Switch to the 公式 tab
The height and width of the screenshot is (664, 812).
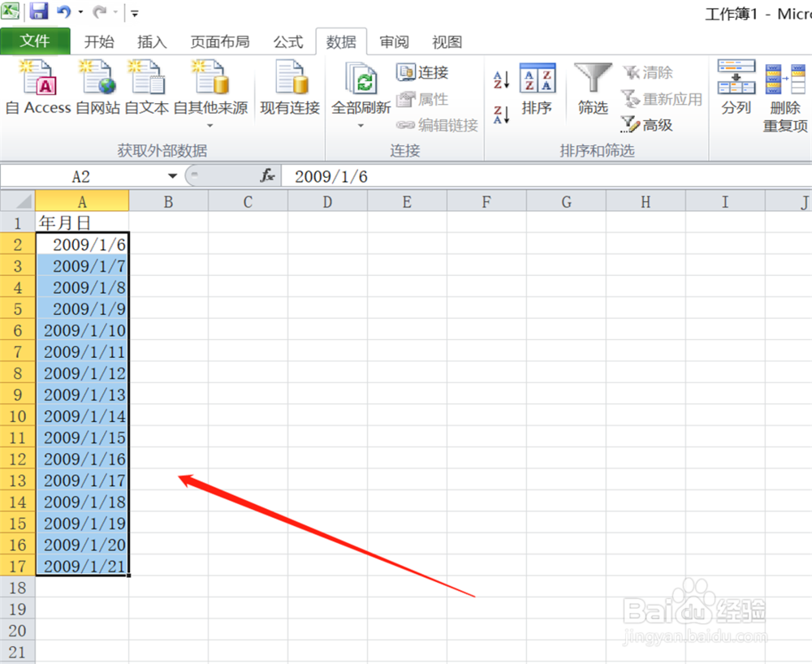pos(288,42)
